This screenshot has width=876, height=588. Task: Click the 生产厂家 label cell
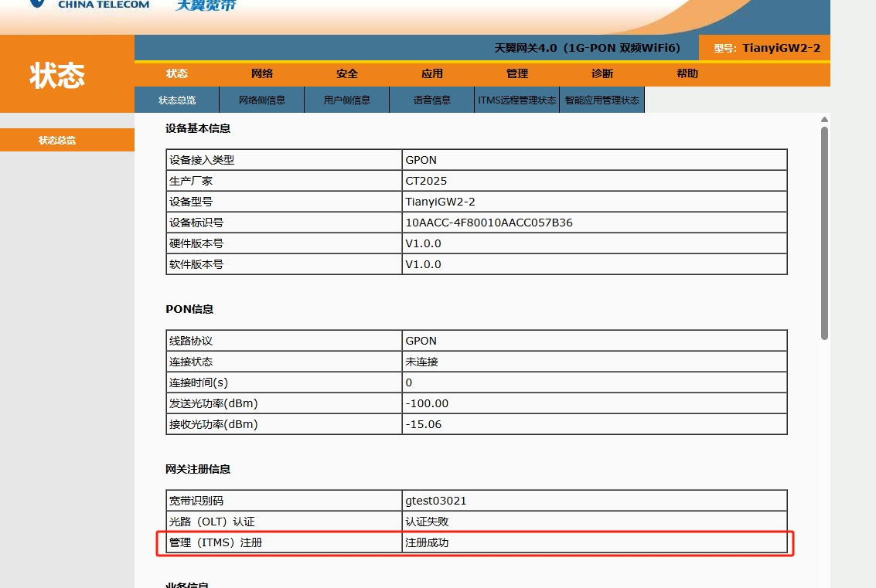(x=284, y=181)
